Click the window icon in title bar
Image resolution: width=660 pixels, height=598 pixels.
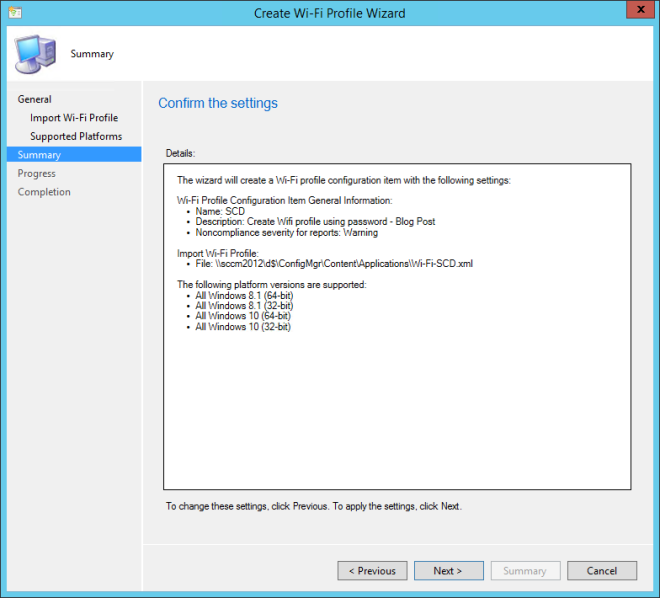(14, 11)
